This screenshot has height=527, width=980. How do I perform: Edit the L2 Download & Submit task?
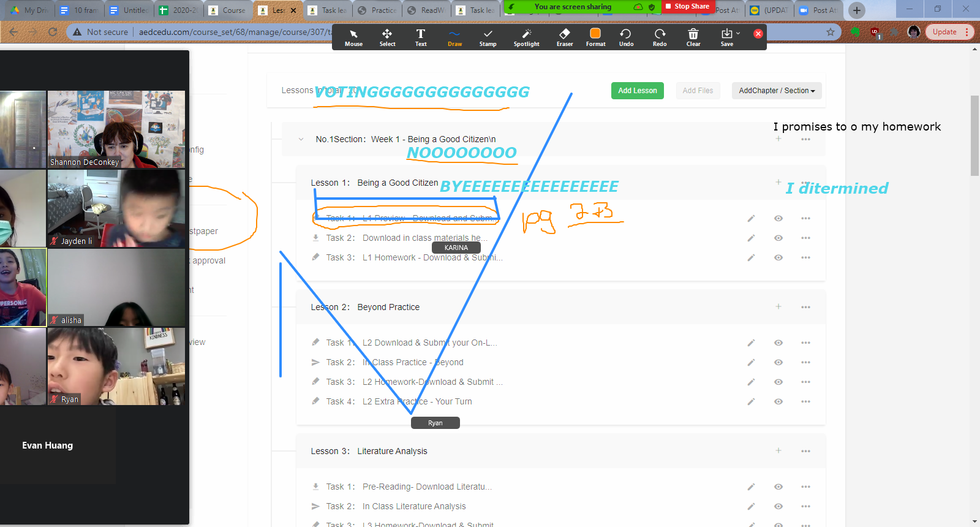pos(751,343)
